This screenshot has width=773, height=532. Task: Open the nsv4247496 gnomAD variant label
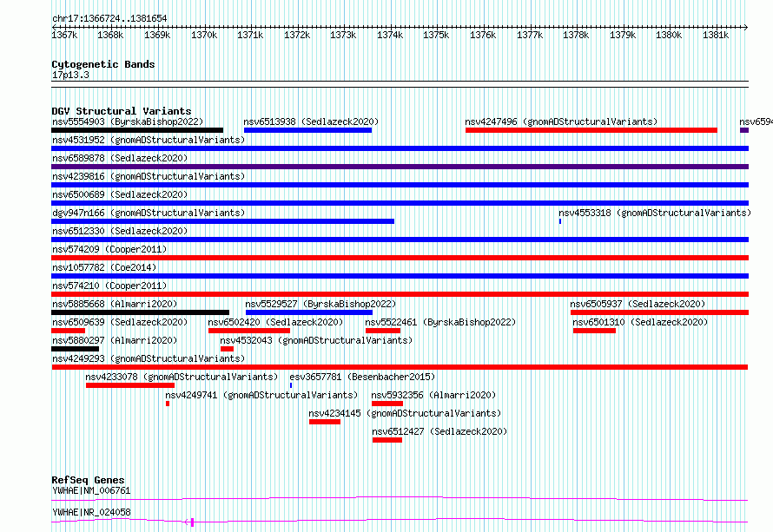pyautogui.click(x=561, y=122)
